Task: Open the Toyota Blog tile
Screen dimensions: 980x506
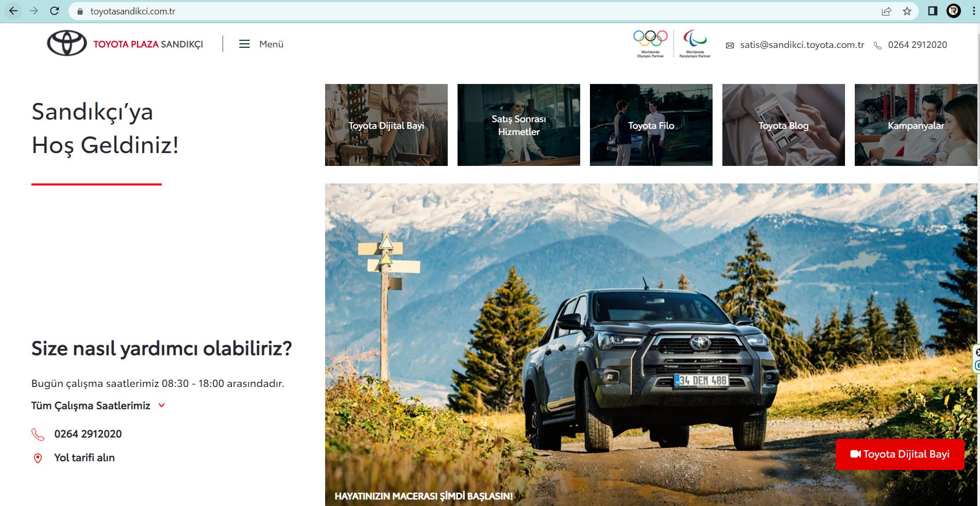Action: [x=783, y=125]
